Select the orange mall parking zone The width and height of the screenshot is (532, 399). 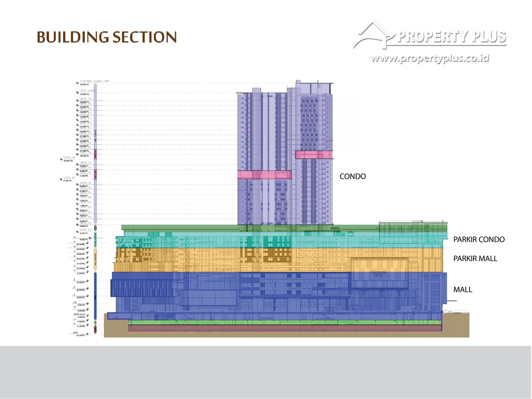[x=330, y=260]
